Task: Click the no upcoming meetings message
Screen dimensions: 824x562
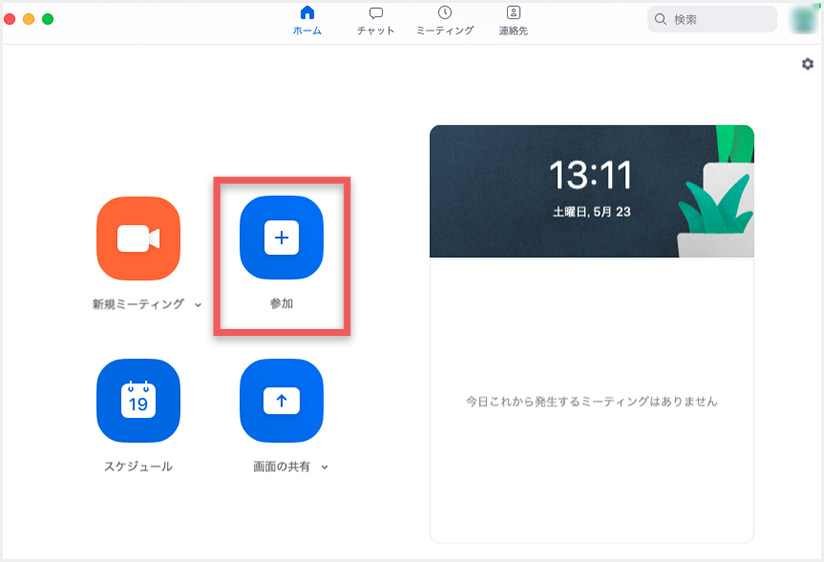Action: coord(592,402)
